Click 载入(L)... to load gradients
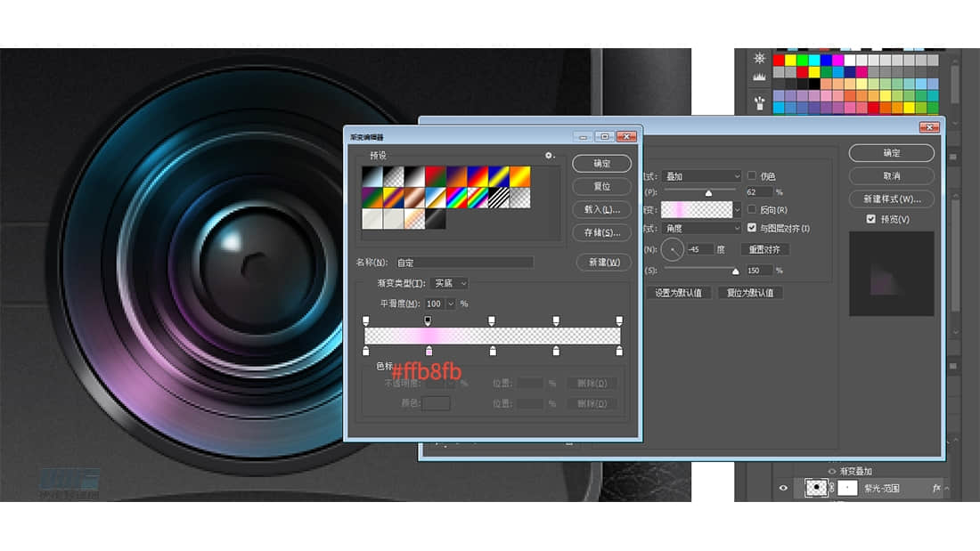The image size is (980, 551). coord(602,209)
